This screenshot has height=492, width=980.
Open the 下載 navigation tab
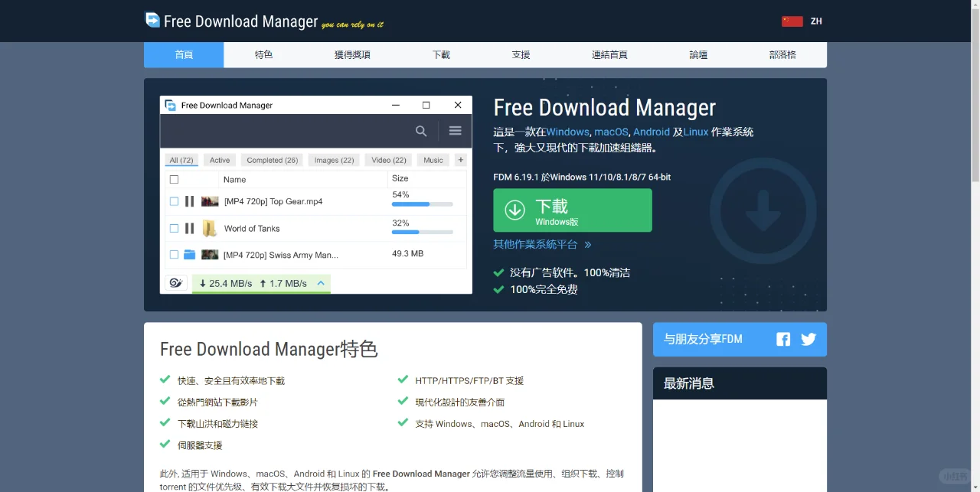[441, 55]
